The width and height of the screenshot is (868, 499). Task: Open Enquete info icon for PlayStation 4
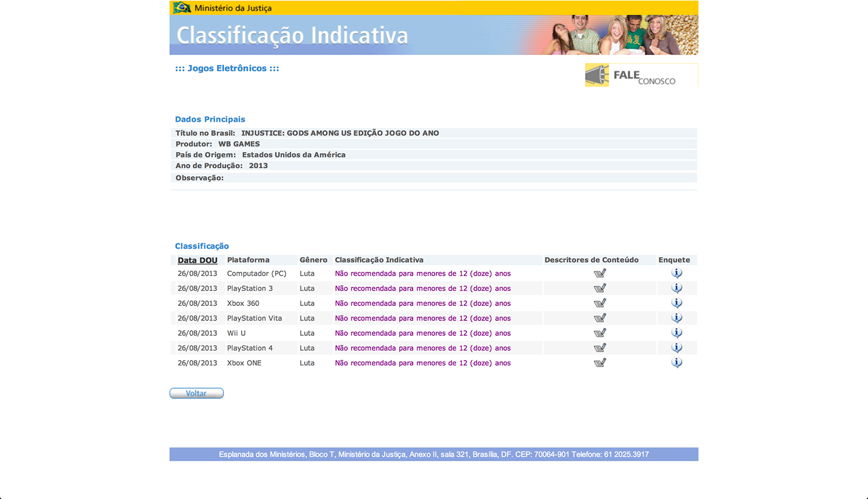tap(676, 348)
